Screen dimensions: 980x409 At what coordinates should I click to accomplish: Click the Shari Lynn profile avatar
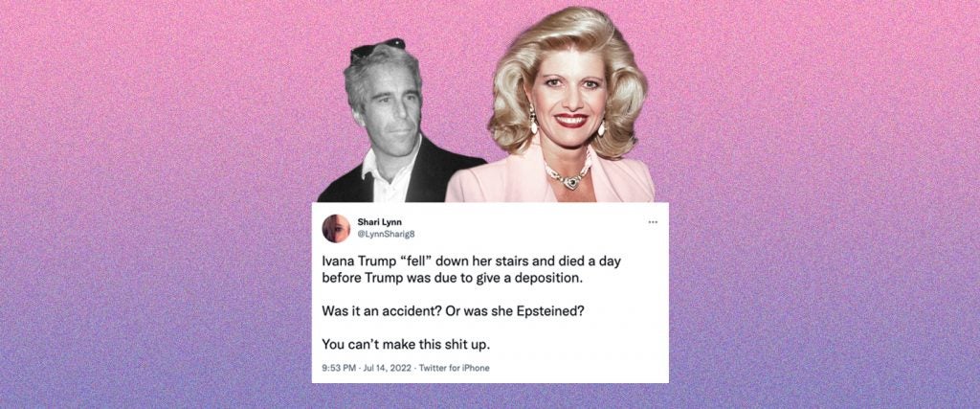click(x=336, y=228)
